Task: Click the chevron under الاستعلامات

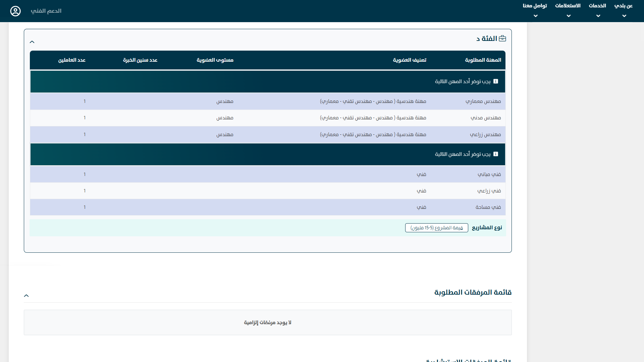Action: [569, 16]
